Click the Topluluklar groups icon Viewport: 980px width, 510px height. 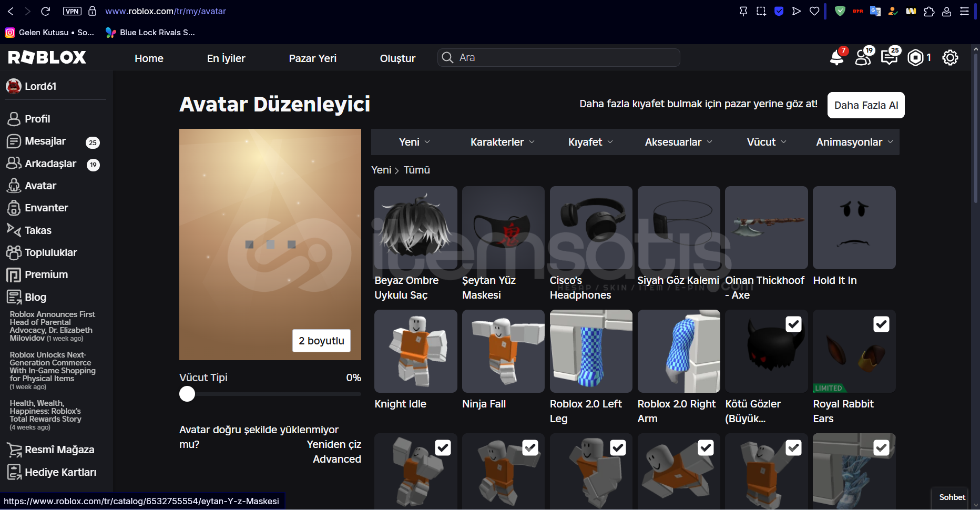point(14,252)
